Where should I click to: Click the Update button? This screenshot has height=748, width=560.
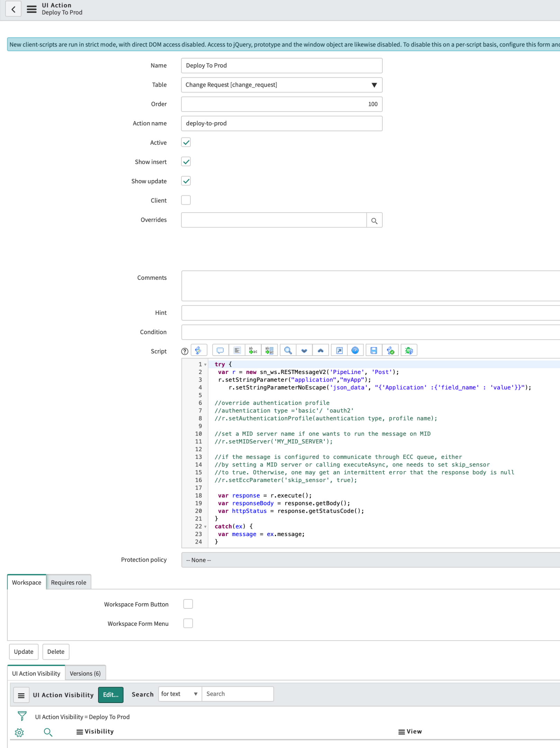click(x=24, y=651)
